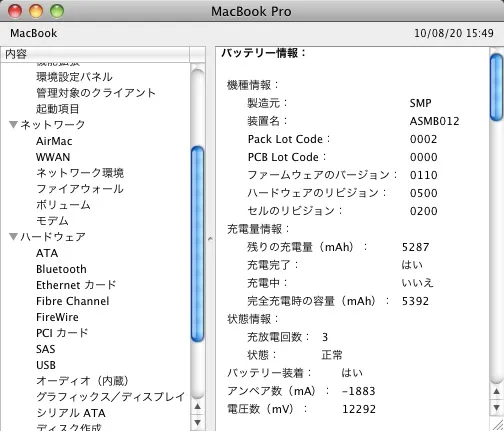Zoom window with green button
Screen dimensions: 504x431
[x=57, y=11]
